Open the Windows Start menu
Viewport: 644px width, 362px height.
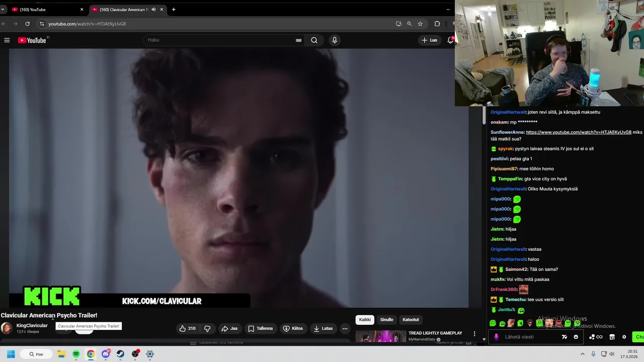point(11,354)
